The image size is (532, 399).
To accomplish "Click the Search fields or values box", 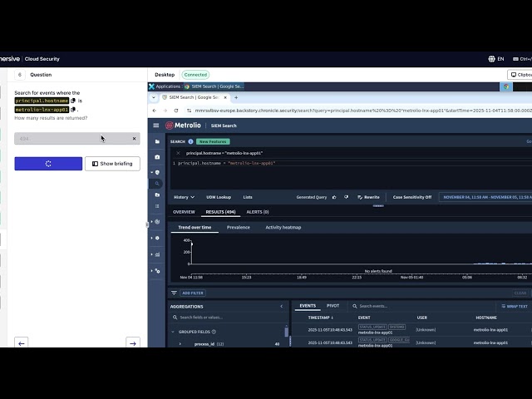I will (227, 318).
